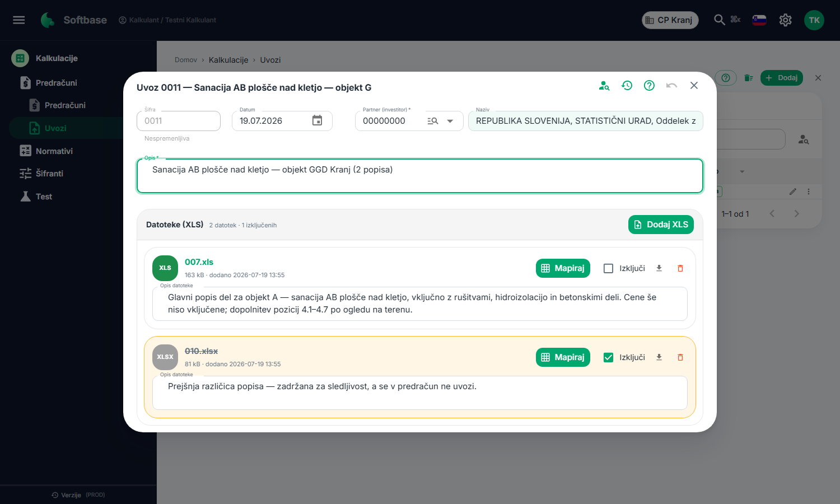Open the 010.xlsx file link
This screenshot has height=504, width=840.
(x=201, y=351)
